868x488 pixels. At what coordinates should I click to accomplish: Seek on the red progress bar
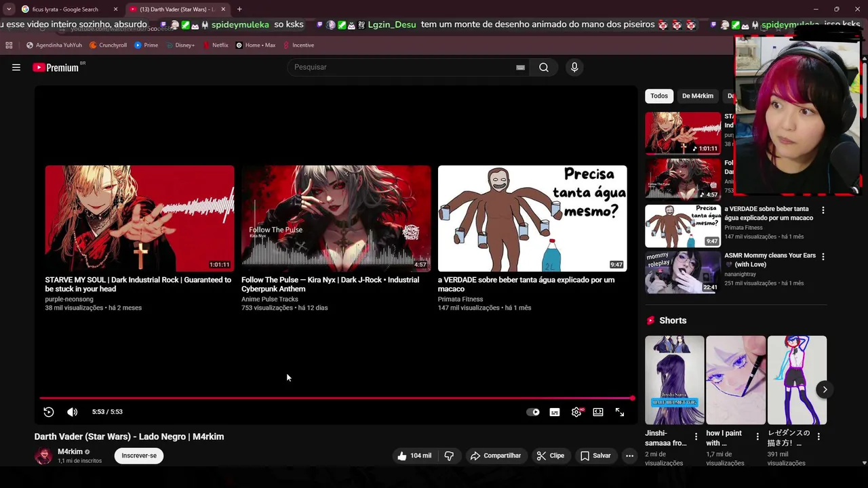(x=336, y=399)
